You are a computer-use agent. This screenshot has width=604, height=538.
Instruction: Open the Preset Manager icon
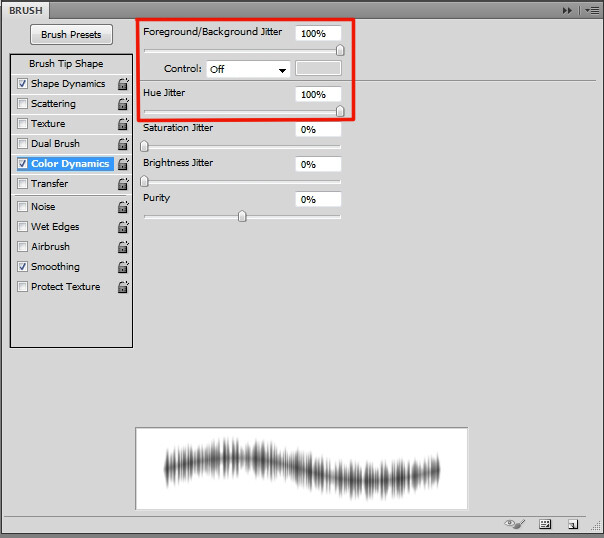click(x=545, y=524)
